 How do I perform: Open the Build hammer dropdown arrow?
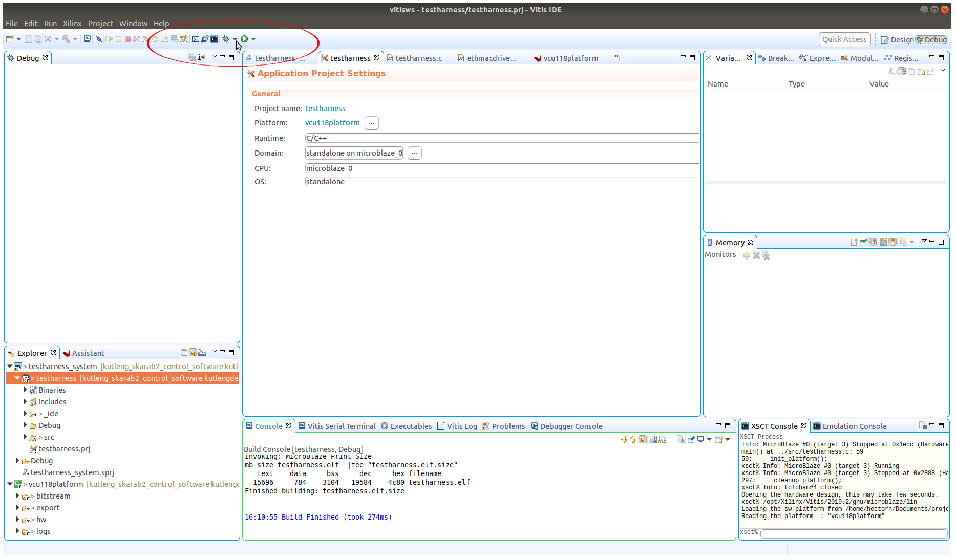pyautogui.click(x=75, y=39)
